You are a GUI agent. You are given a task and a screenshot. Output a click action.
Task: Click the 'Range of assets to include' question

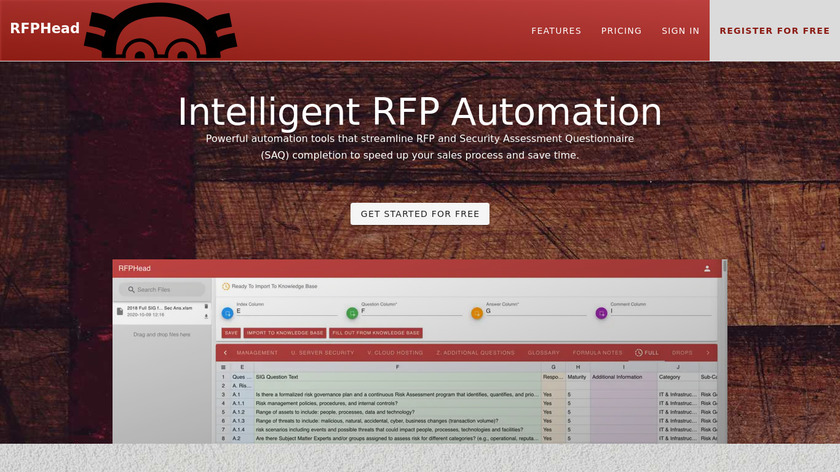click(x=398, y=413)
